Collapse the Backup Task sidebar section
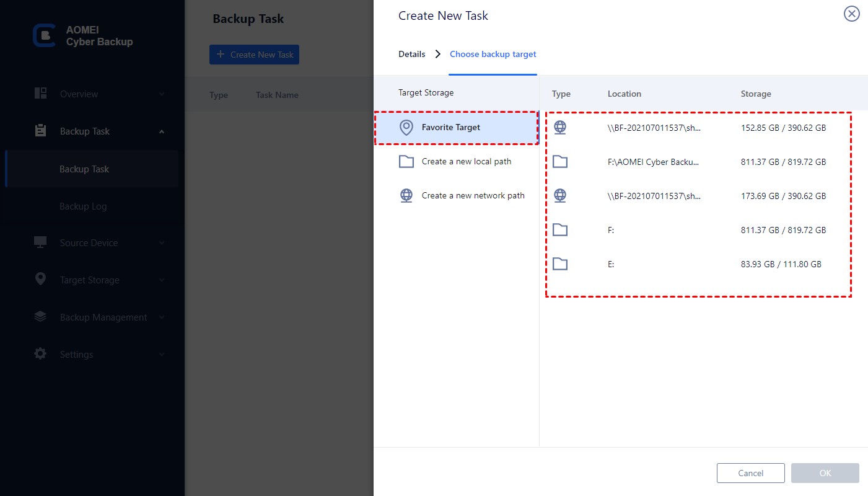Viewport: 868px width, 496px height. pyautogui.click(x=162, y=131)
